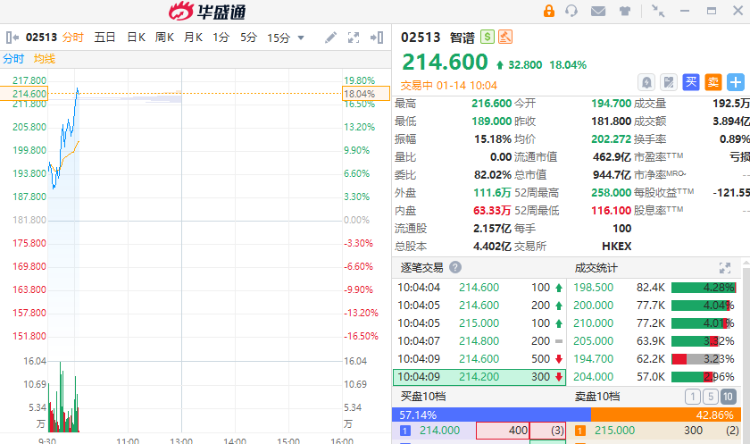Viewport: 750px width, 444px height.
Task: Expand chart to fullscreen via the toolbar icon
Action: coord(353,38)
